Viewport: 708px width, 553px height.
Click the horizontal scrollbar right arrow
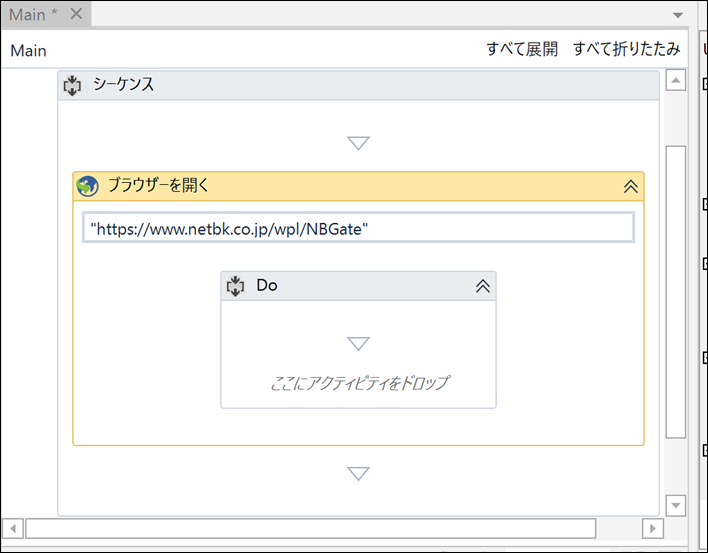point(652,528)
